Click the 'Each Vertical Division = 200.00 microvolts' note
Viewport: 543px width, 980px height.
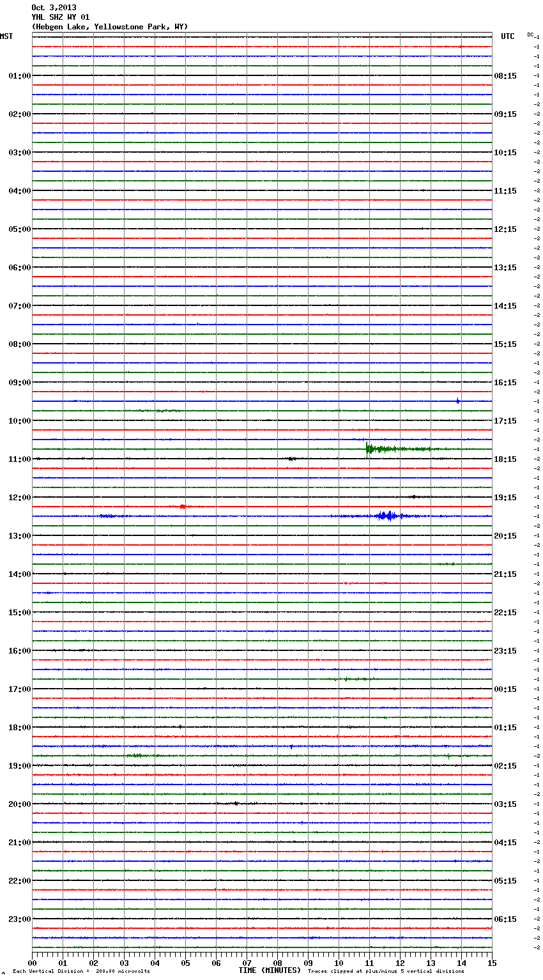tap(81, 972)
